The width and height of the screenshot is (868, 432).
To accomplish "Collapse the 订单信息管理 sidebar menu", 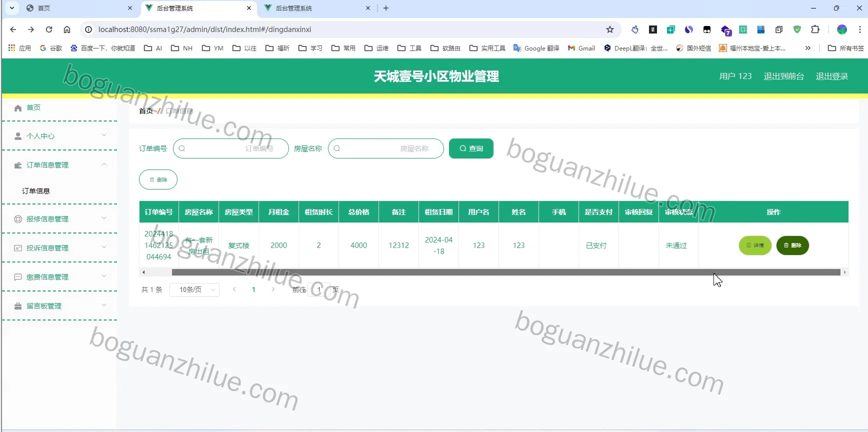I will tap(59, 165).
